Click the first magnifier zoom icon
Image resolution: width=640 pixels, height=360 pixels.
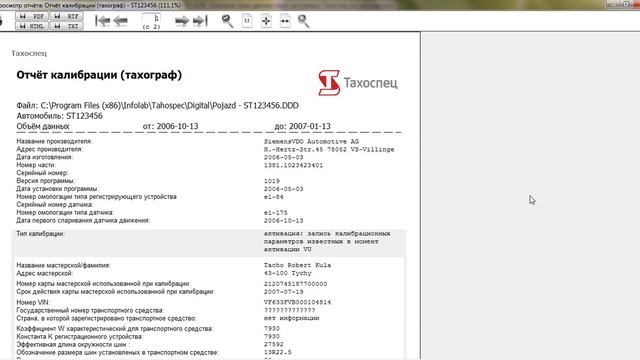click(227, 21)
